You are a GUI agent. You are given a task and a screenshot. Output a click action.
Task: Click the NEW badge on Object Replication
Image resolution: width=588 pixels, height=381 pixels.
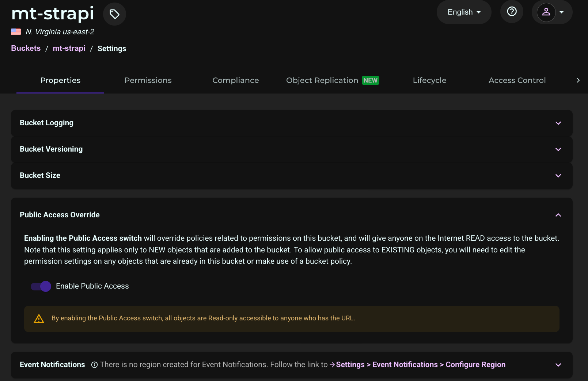(371, 80)
